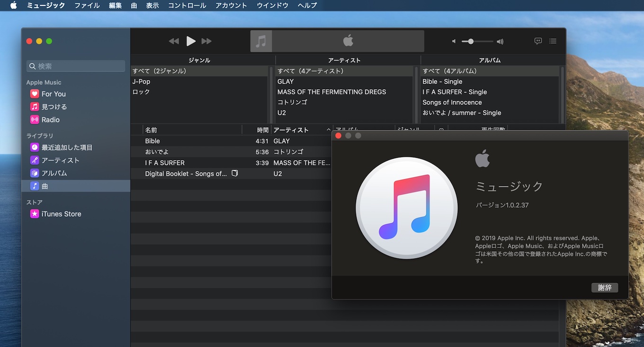Select MASS OF THE FERMENTING DREGS artist
Screen dimensions: 644x347
click(x=344, y=92)
